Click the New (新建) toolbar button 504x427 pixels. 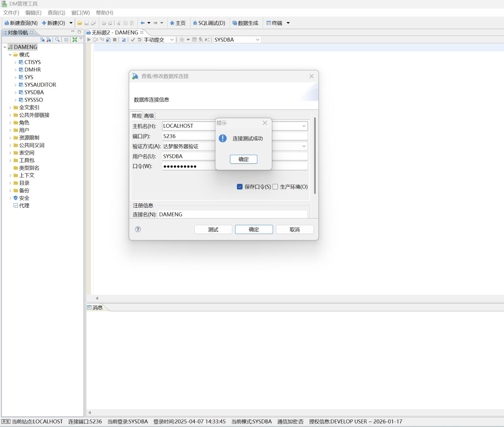pyautogui.click(x=54, y=23)
